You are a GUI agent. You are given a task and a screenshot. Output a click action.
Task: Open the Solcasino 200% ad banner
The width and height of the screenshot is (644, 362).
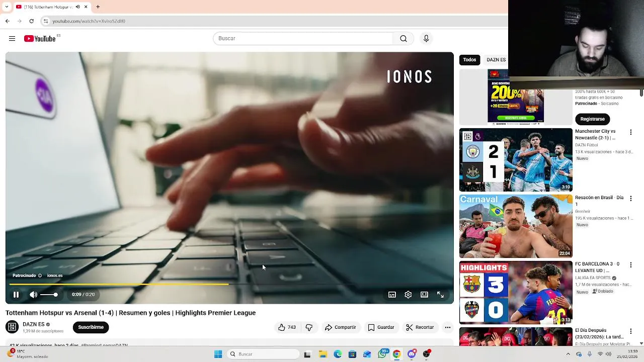(516, 97)
